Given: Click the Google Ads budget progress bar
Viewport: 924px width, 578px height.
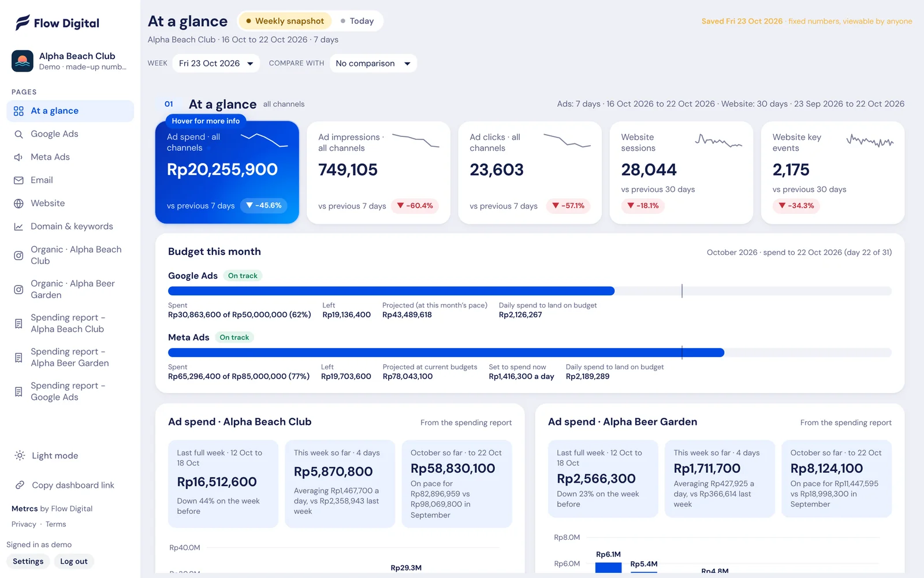Looking at the screenshot, I should click(530, 291).
